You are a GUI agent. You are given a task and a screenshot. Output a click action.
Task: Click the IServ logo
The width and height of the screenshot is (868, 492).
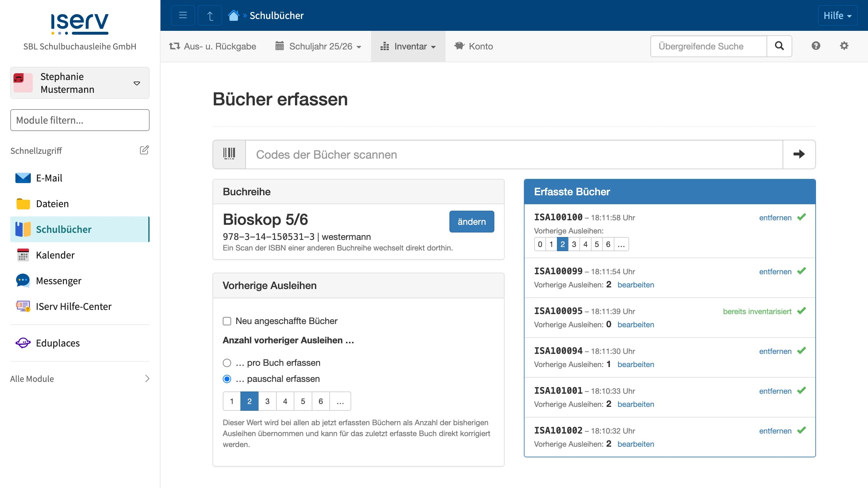80,24
